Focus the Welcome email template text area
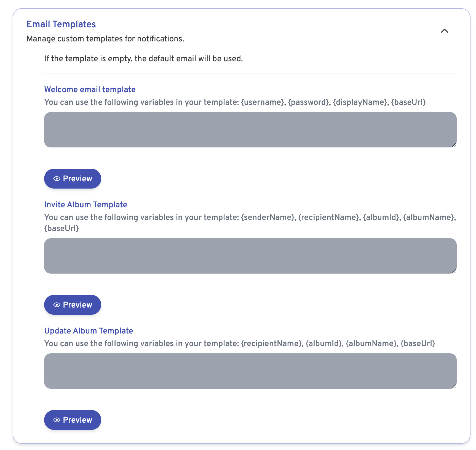 [250, 130]
